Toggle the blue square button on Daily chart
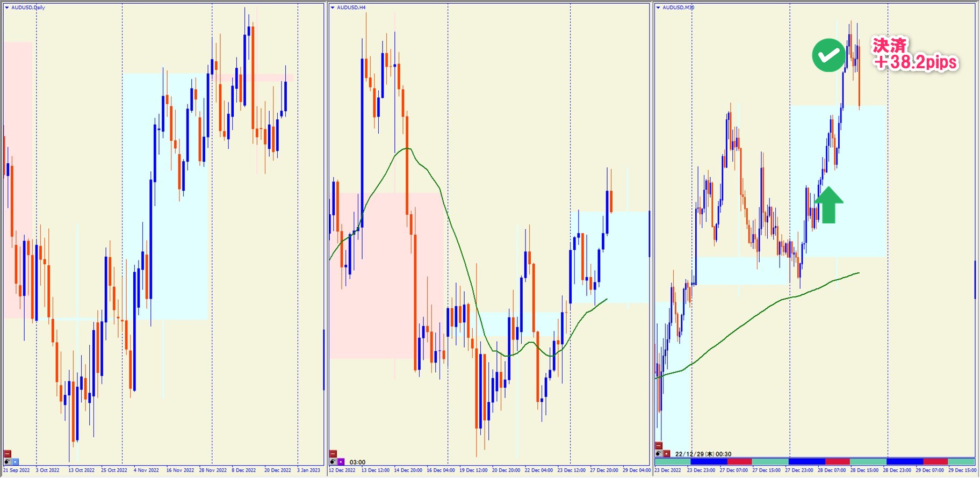Viewport: 980px width, 478px height. tap(15, 461)
